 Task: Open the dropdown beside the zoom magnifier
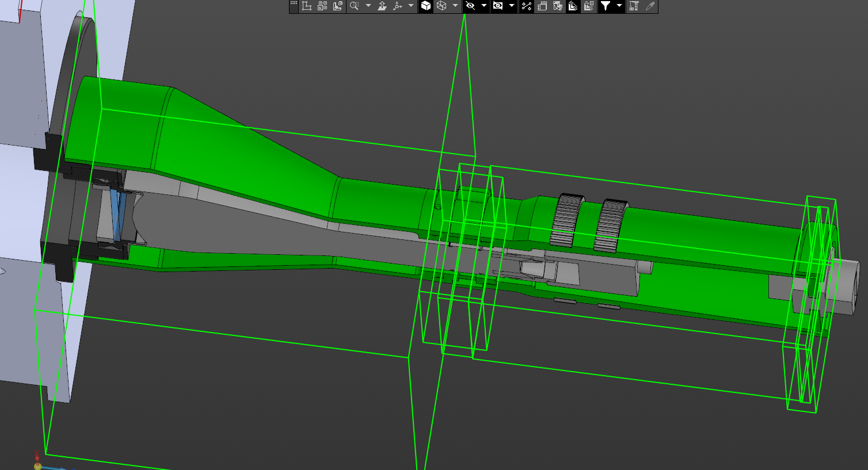point(368,6)
